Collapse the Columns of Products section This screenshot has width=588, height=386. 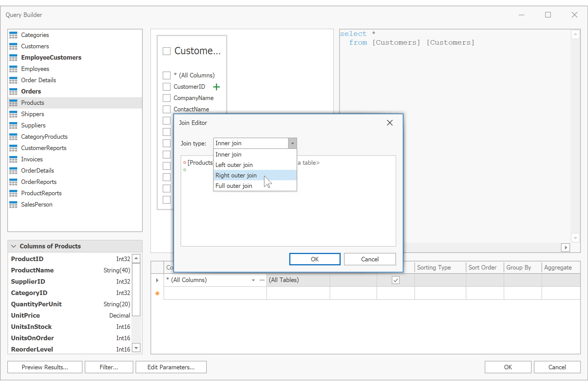click(14, 246)
